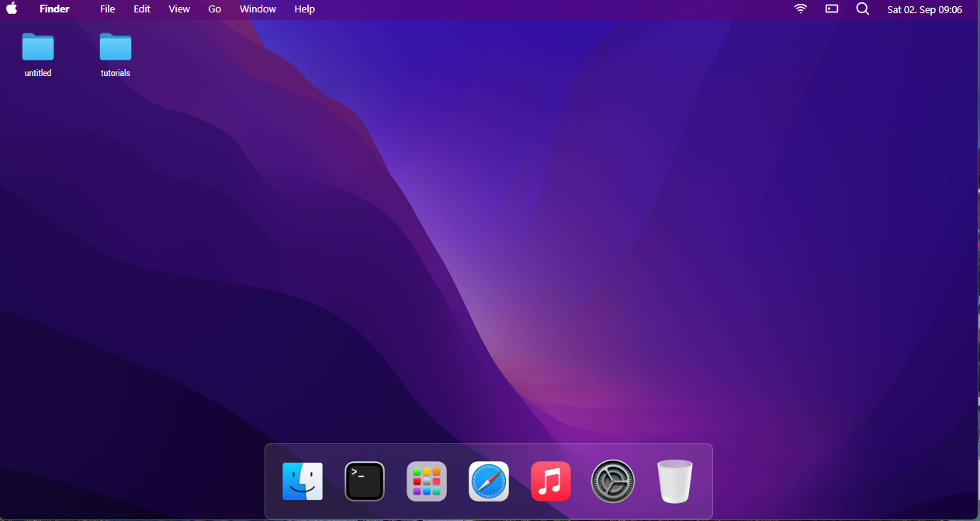Open the Music app in dock
This screenshot has width=980, height=521.
point(551,481)
